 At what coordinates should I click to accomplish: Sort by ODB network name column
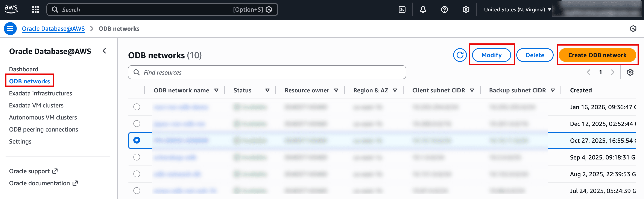click(217, 90)
